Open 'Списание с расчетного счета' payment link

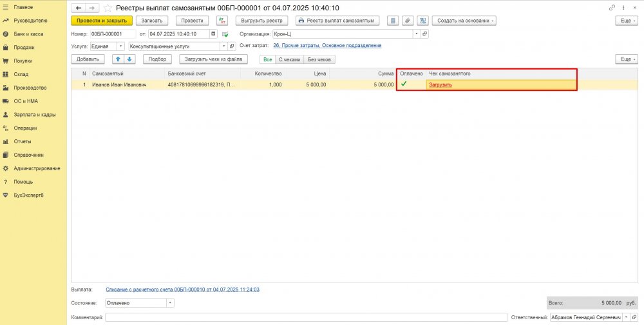click(x=182, y=290)
